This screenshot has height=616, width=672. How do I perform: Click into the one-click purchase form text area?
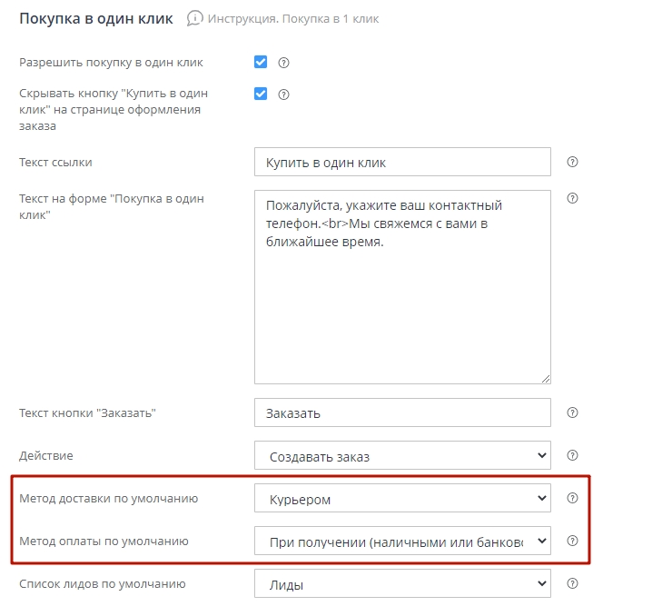[402, 286]
